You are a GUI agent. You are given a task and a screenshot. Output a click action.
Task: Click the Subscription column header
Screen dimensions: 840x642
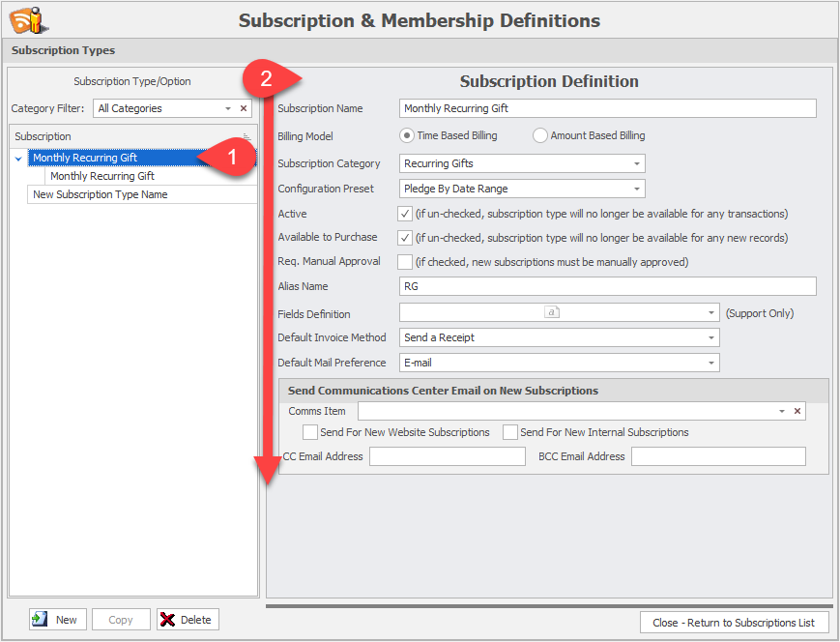[x=132, y=136]
